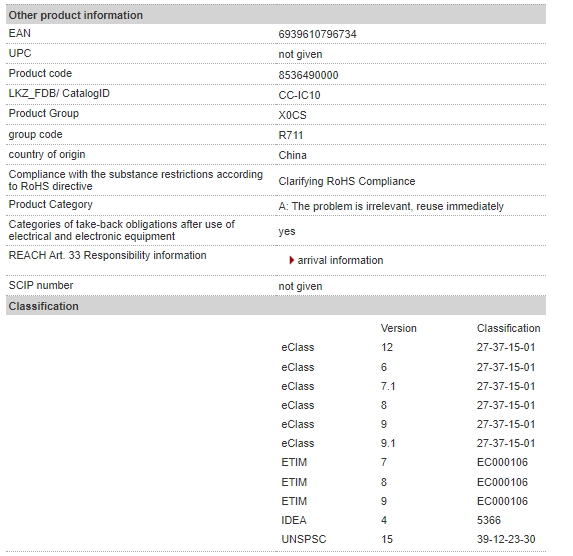Select eClass version number 9.1

pyautogui.click(x=388, y=443)
